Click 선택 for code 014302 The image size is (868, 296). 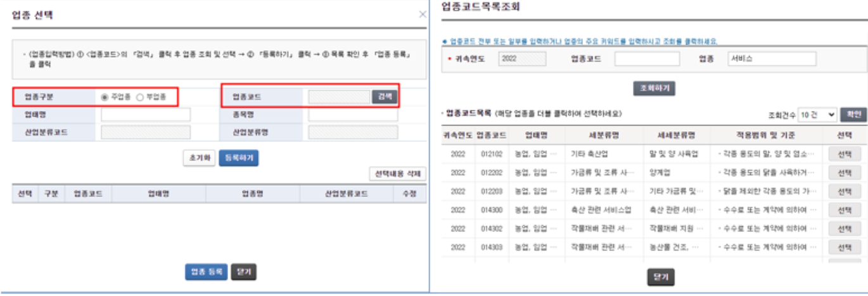coord(845,229)
